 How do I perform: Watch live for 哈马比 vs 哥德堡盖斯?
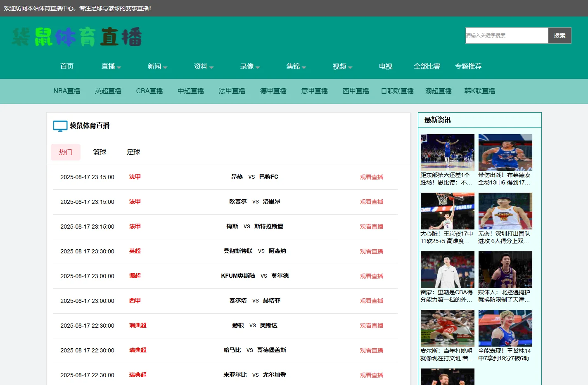[372, 350]
